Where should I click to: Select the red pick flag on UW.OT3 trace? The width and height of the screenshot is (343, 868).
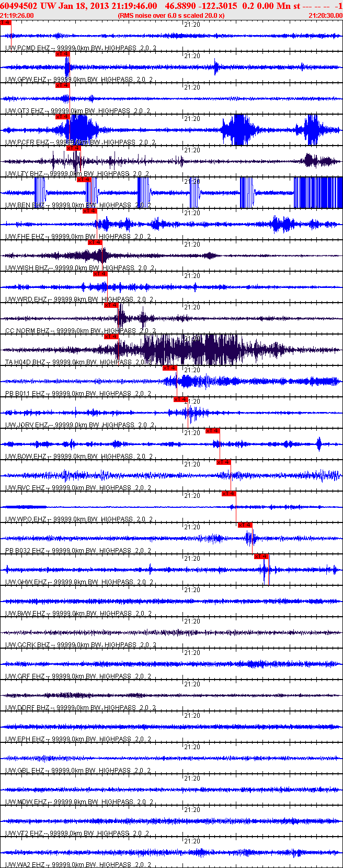(x=62, y=85)
